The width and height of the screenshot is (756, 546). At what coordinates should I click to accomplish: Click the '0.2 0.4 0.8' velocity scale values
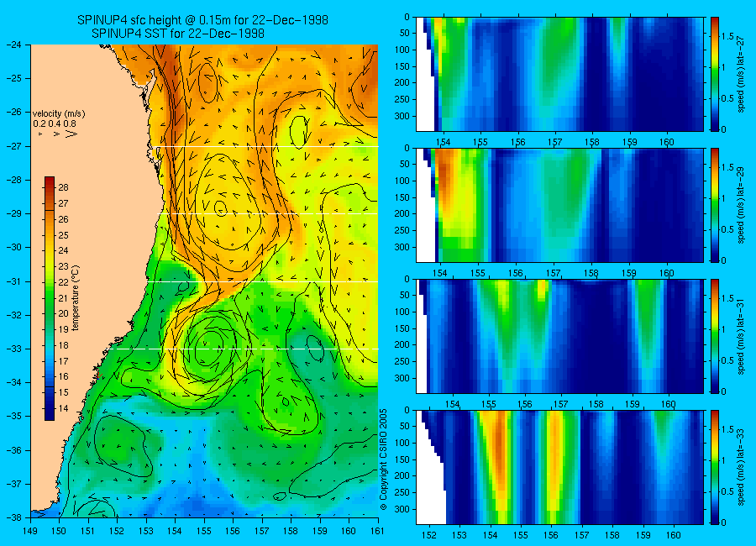pyautogui.click(x=55, y=124)
